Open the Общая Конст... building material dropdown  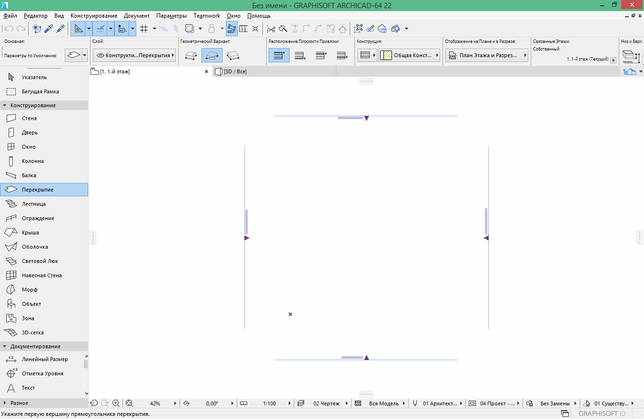[x=409, y=55]
